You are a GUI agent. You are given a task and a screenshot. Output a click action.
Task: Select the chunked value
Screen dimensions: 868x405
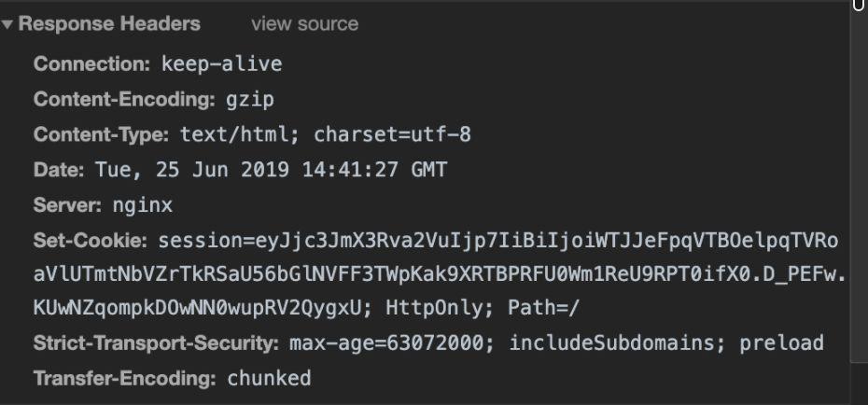[x=269, y=379]
